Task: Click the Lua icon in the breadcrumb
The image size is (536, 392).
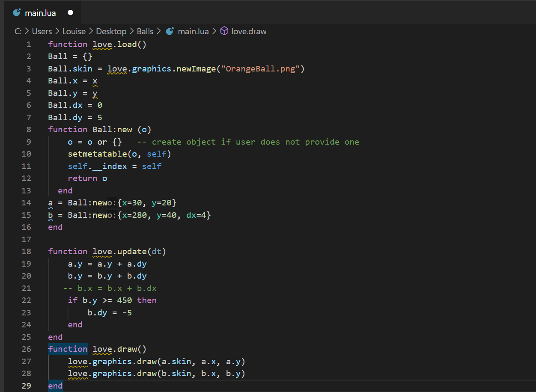Action: click(170, 31)
